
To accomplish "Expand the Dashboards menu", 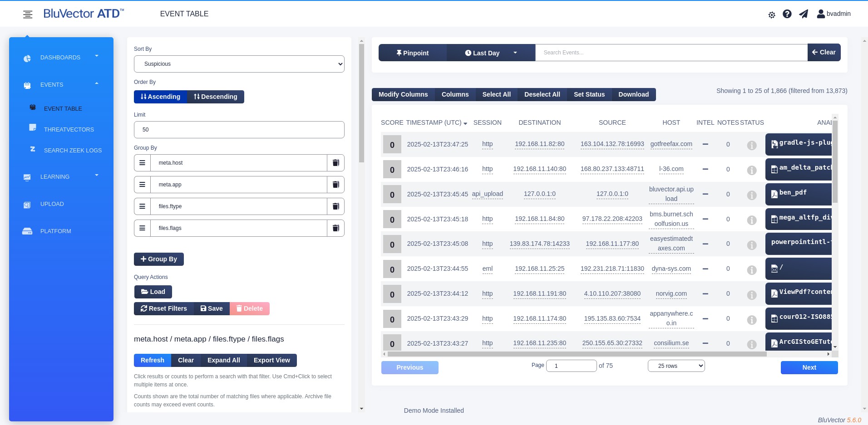I will click(x=97, y=56).
